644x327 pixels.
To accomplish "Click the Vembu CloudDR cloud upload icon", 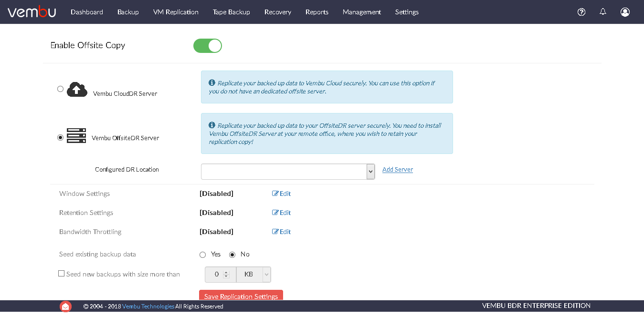I will pyautogui.click(x=77, y=89).
